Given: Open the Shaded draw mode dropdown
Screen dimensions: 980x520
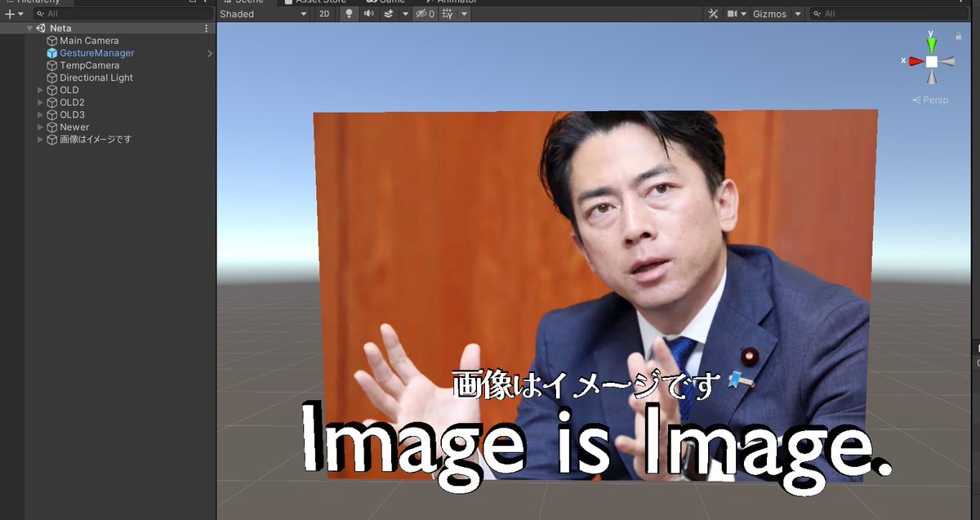Looking at the screenshot, I should [x=265, y=14].
